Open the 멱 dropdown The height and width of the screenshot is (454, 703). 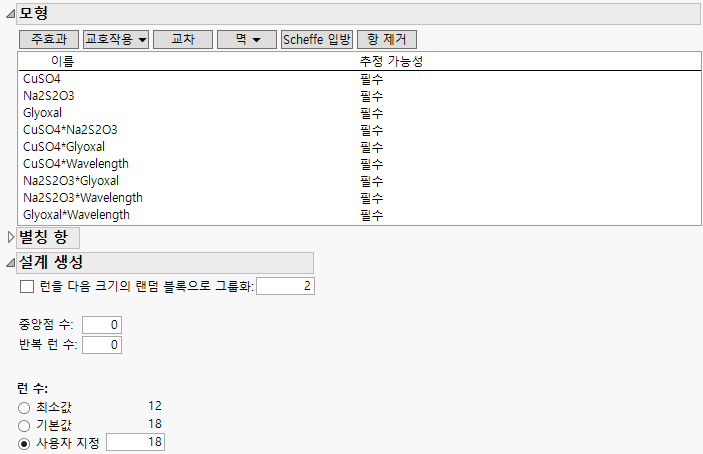pyautogui.click(x=247, y=39)
